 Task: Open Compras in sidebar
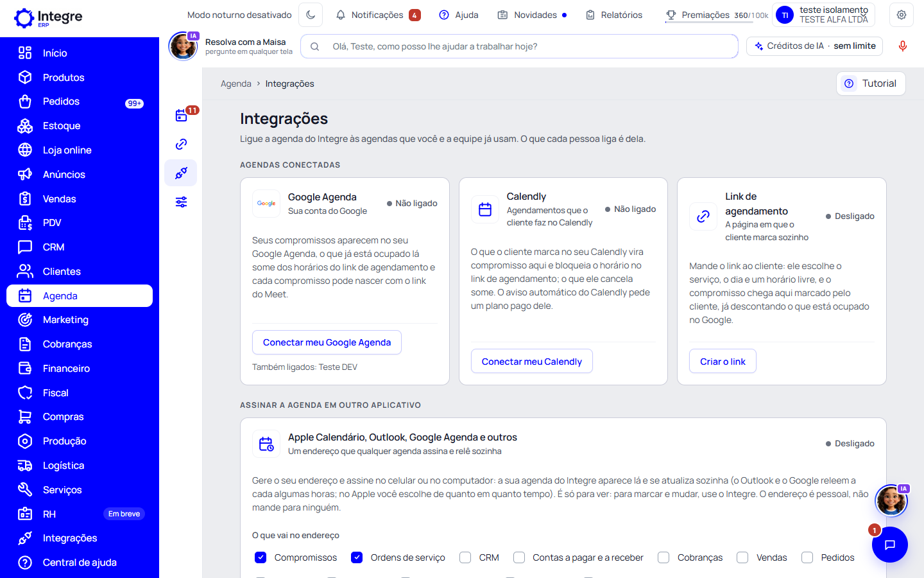point(80,417)
